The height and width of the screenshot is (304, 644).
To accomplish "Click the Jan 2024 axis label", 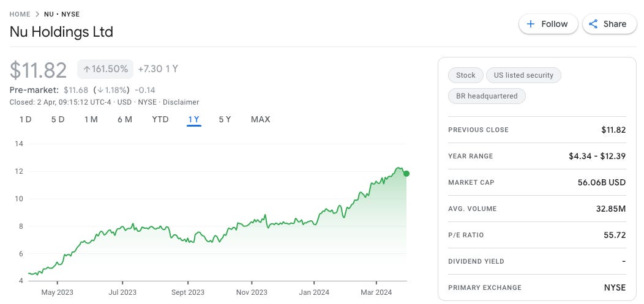I will [x=314, y=292].
